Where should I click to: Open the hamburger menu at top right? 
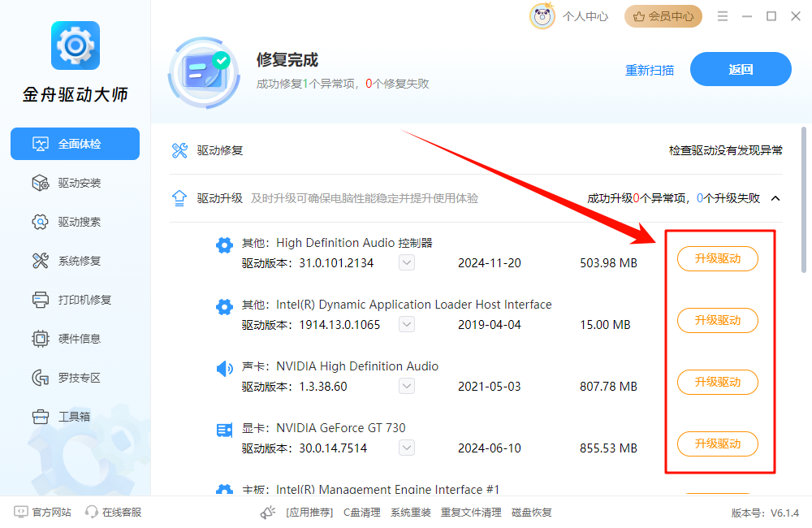point(722,15)
